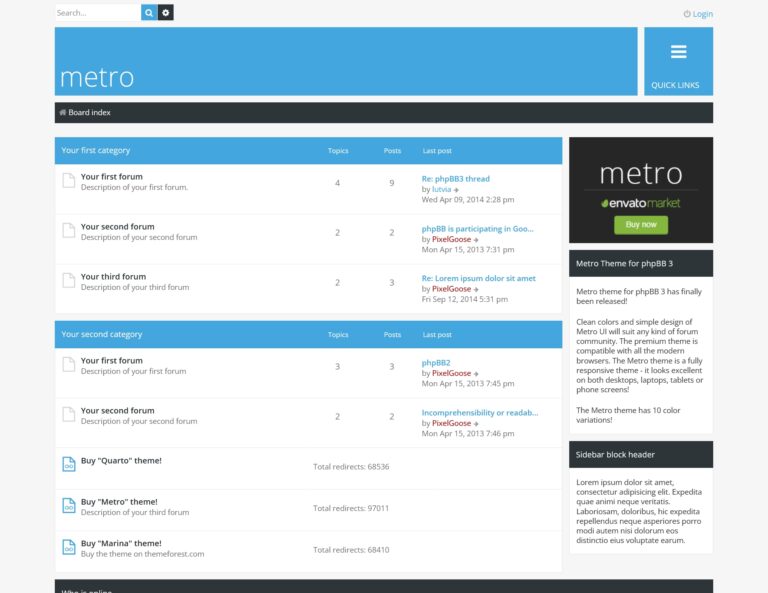Click Total redirects: 97011 text
Image resolution: width=768 pixels, height=593 pixels.
(x=351, y=508)
